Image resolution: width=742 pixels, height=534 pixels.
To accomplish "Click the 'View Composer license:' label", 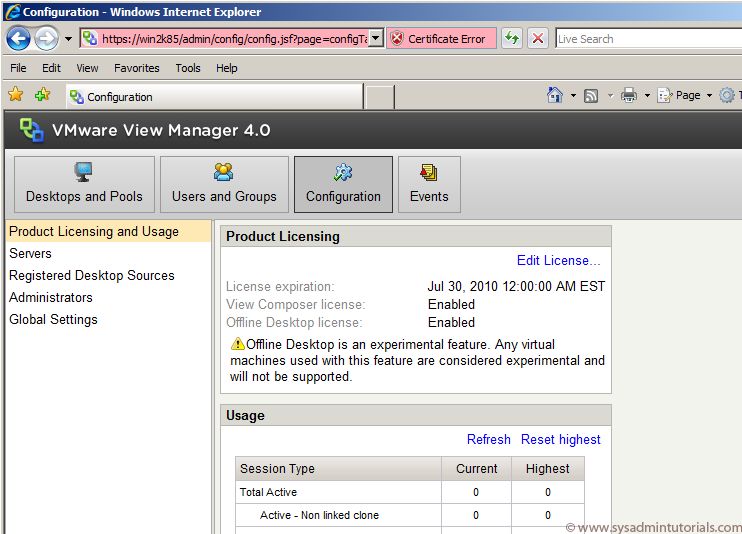I will pyautogui.click(x=296, y=304).
